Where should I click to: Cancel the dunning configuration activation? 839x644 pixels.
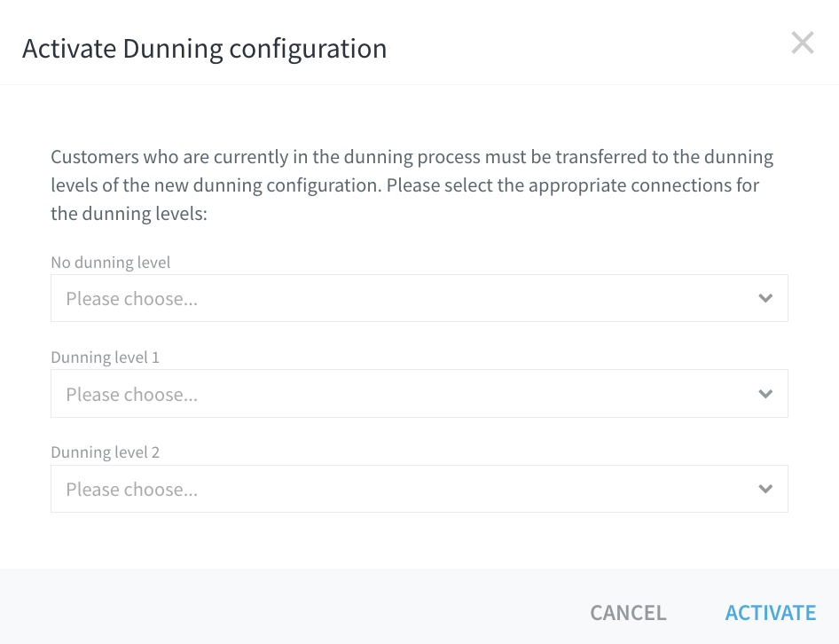coord(628,612)
